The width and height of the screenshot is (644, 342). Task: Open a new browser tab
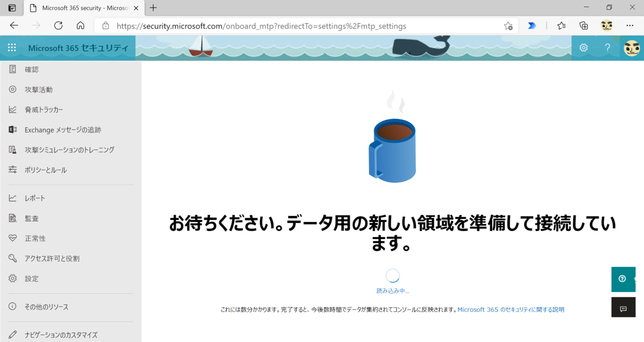point(153,8)
